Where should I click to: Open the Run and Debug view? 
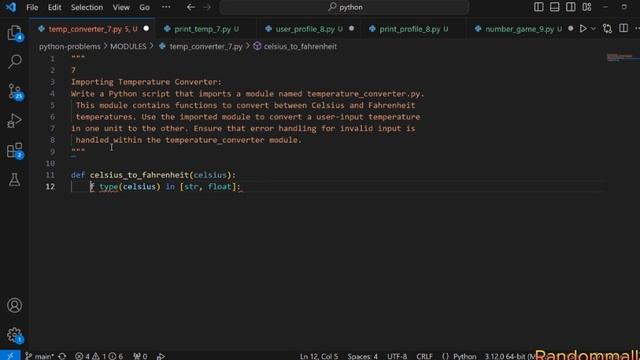(14, 121)
